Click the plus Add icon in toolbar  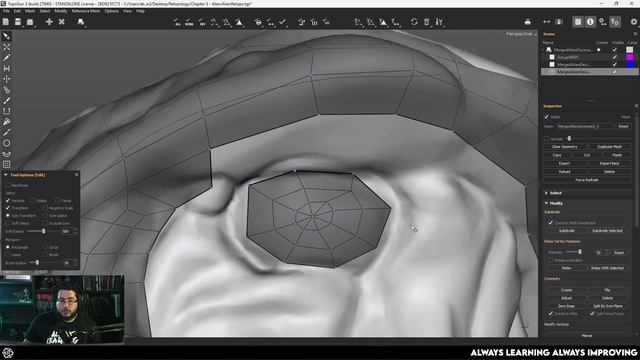(49, 22)
